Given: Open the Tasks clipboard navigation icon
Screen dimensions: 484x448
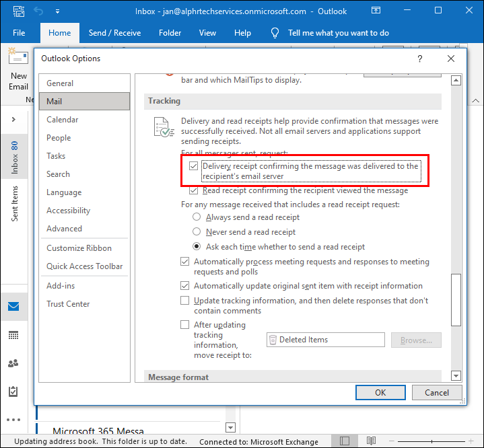Looking at the screenshot, I should (13, 391).
